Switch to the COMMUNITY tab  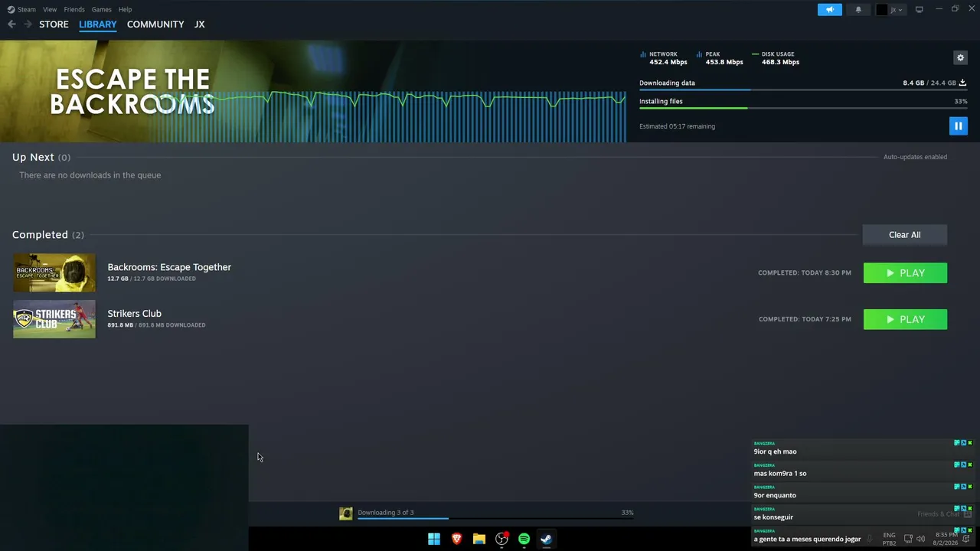(x=155, y=24)
